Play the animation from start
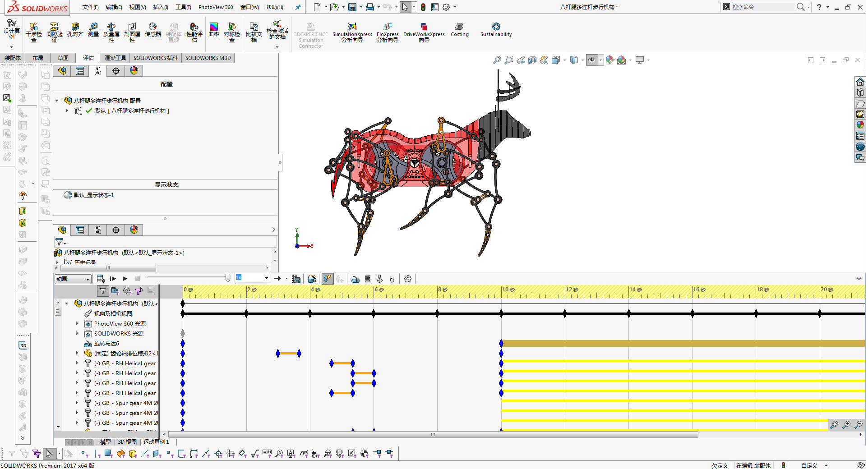Image resolution: width=868 pixels, height=469 pixels. pyautogui.click(x=113, y=279)
